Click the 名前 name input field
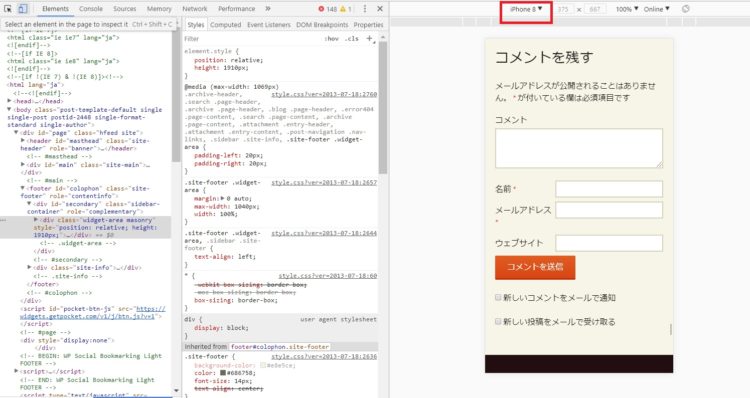Image resolution: width=750 pixels, height=398 pixels. point(609,188)
